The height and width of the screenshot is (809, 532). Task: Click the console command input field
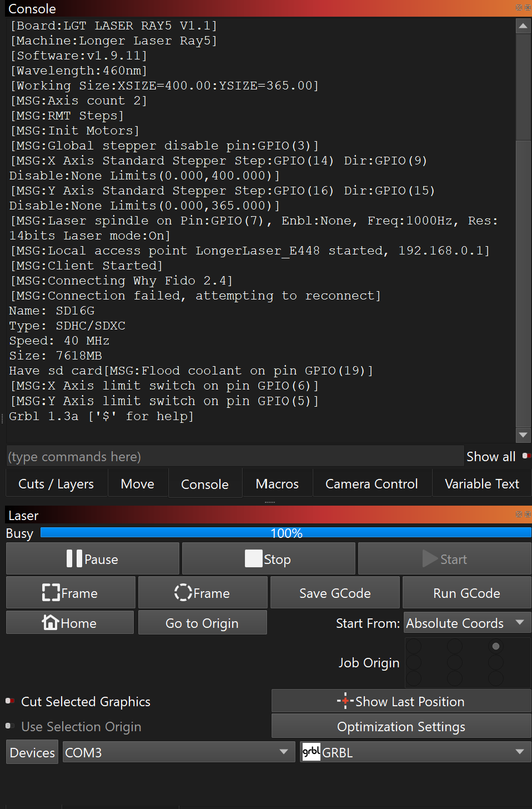click(x=234, y=456)
